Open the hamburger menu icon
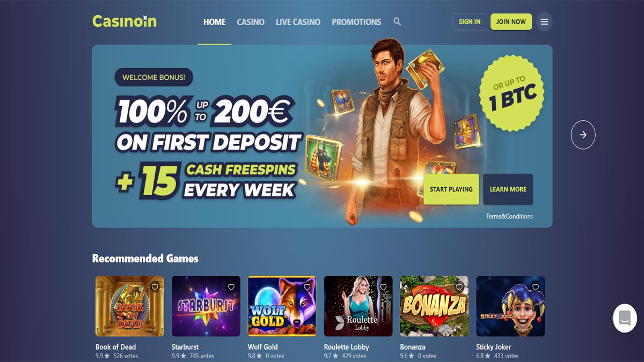The width and height of the screenshot is (644, 362). click(x=544, y=22)
